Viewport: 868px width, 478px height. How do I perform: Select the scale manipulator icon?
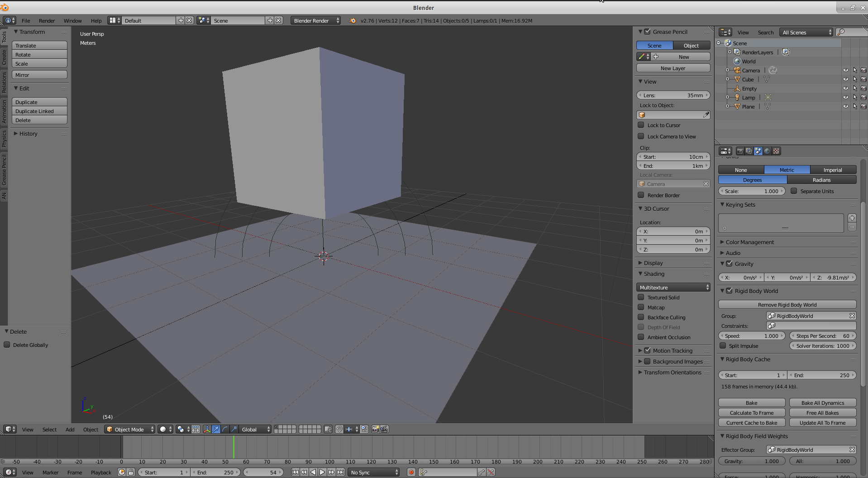point(234,429)
